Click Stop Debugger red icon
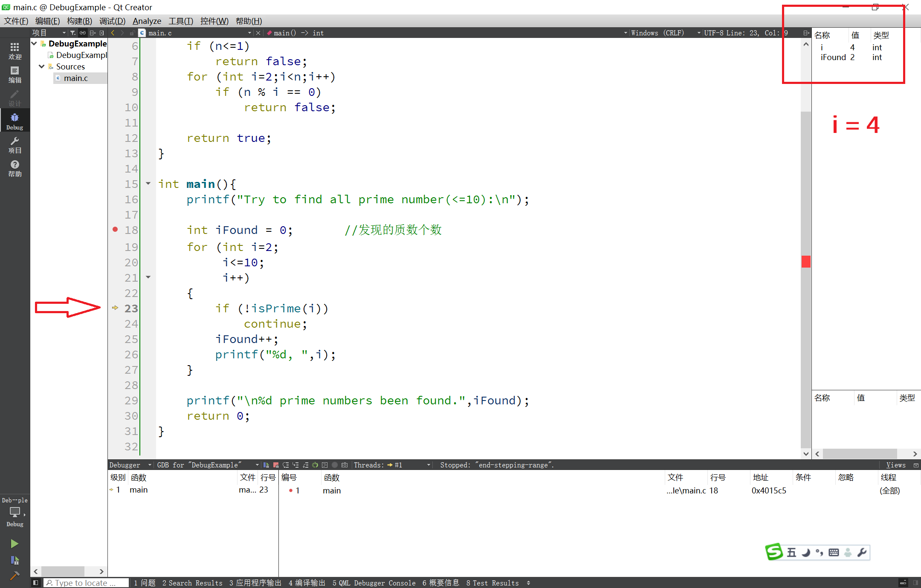Image resolution: width=921 pixels, height=588 pixels. point(276,465)
